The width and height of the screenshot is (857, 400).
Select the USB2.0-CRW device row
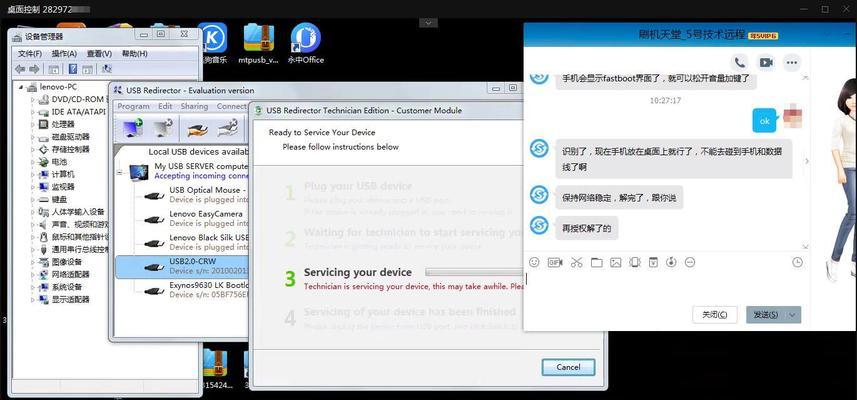click(x=181, y=266)
